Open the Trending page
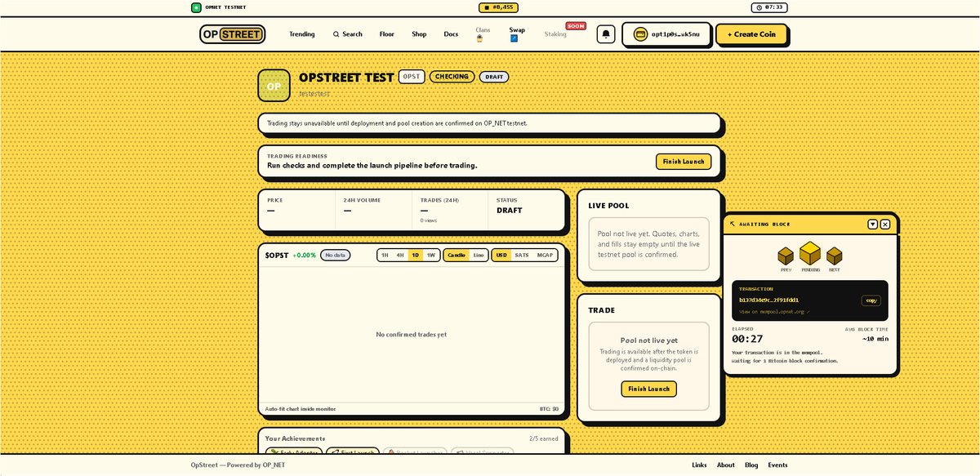980x476 pixels. point(301,34)
